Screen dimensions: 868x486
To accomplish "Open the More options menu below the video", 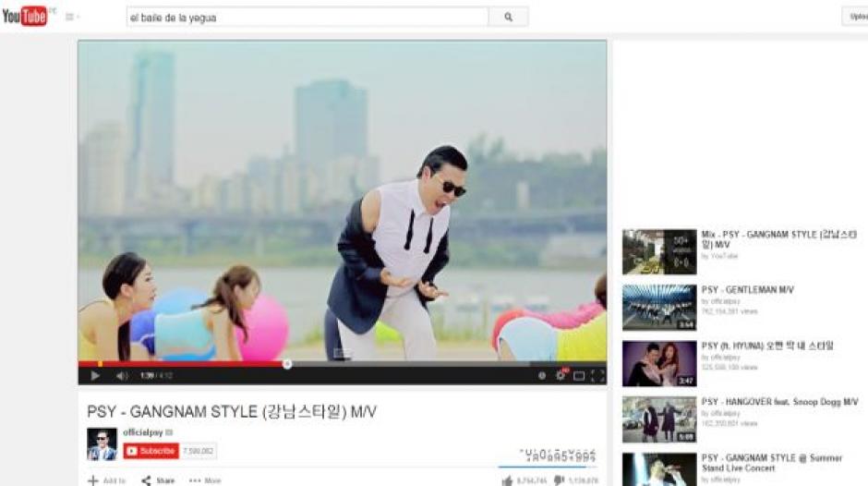I will point(205,480).
